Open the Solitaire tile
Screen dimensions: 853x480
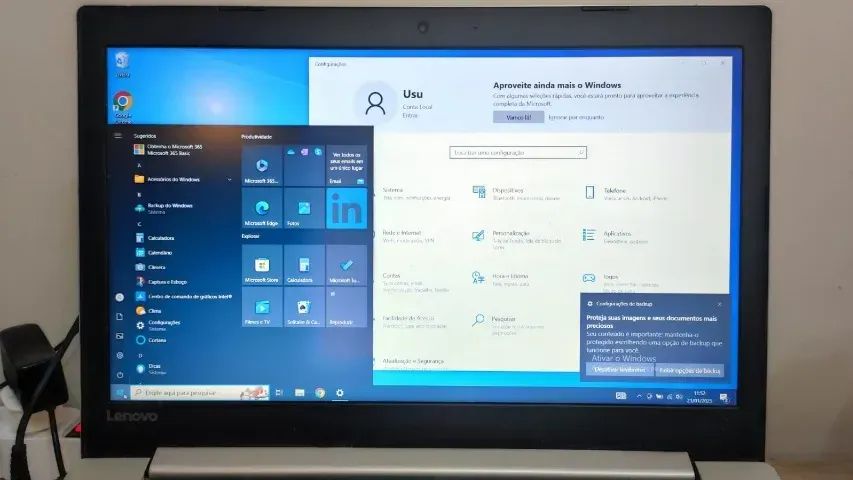tap(304, 307)
